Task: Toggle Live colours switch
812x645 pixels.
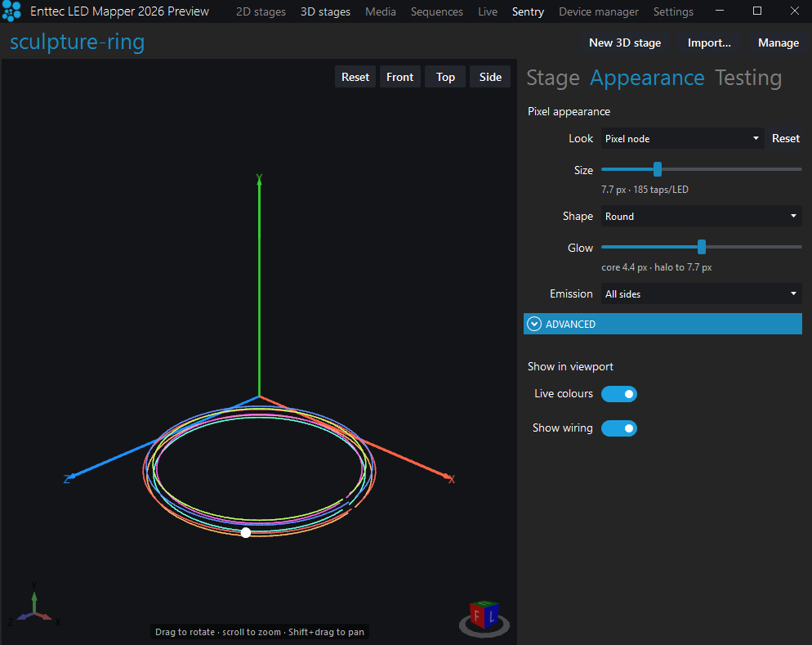Action: coord(619,394)
